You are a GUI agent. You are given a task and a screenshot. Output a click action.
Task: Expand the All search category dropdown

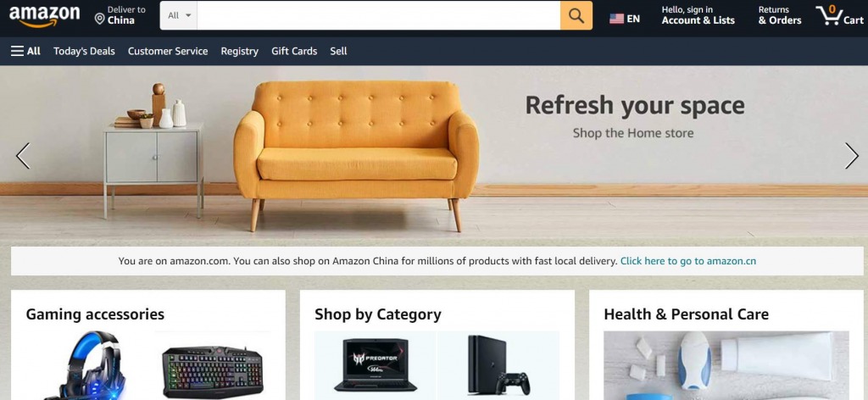pos(179,15)
